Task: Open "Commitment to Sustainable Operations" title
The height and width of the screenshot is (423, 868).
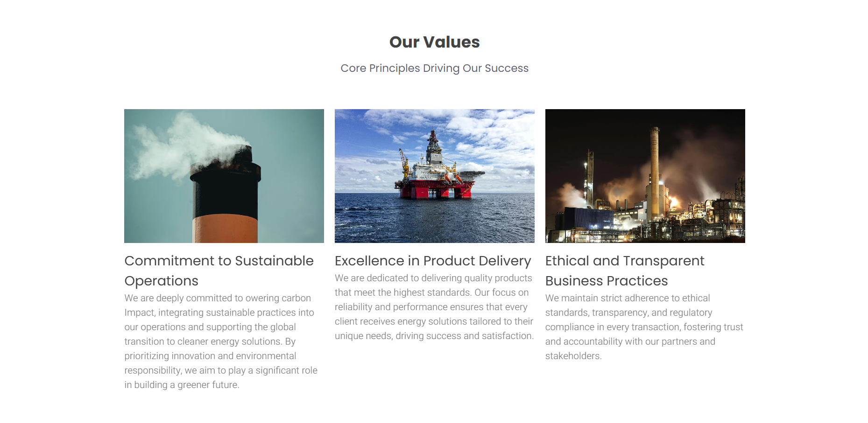Action: [219, 270]
